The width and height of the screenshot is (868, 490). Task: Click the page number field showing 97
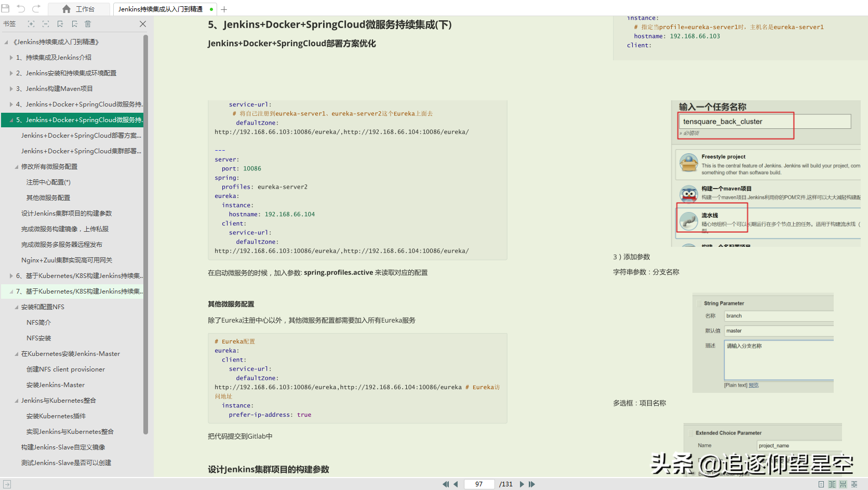pyautogui.click(x=479, y=484)
